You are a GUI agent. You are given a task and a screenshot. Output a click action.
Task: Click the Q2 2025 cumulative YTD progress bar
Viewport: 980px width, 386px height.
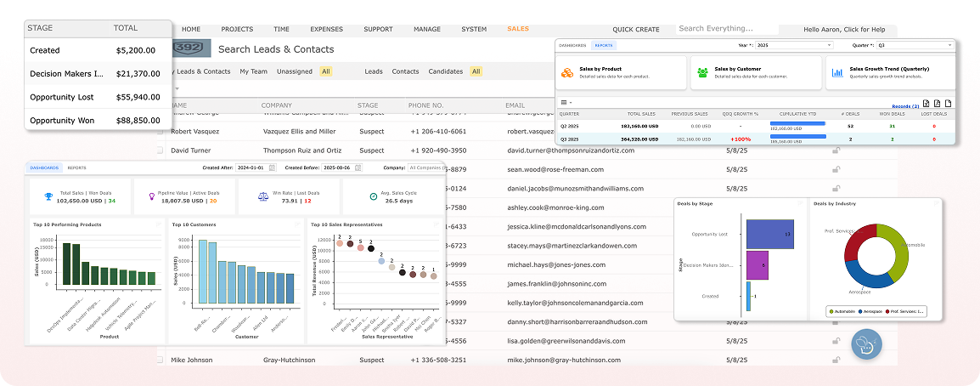pos(798,123)
